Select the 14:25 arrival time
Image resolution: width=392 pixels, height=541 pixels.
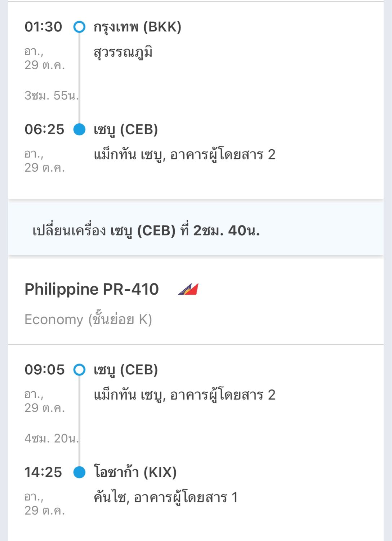tap(43, 472)
